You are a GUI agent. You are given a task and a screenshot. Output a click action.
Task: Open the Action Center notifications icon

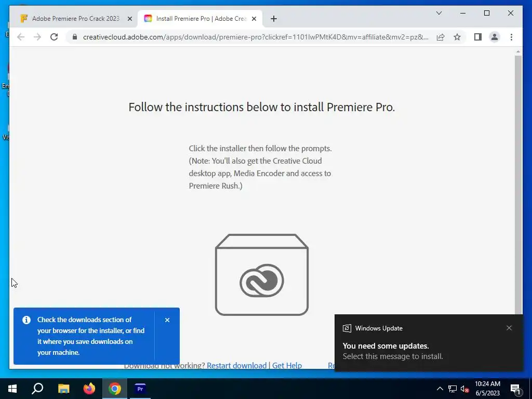point(516,389)
